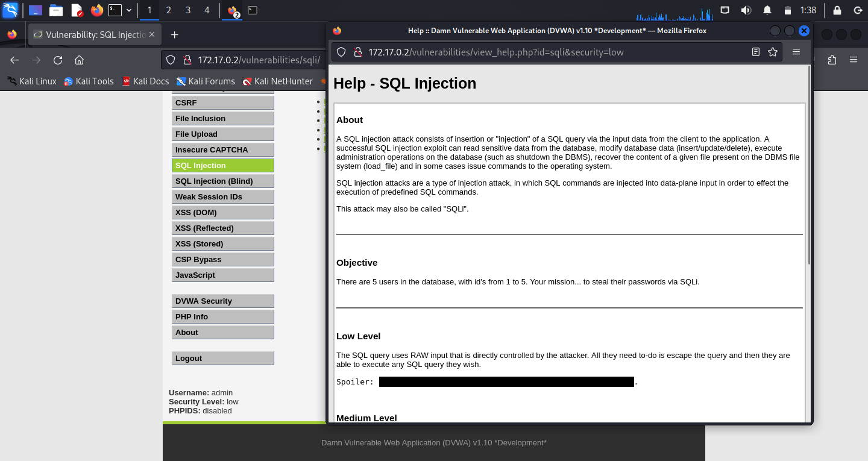Launch text editor from top panel
This screenshot has width=868, height=461.
[x=77, y=10]
